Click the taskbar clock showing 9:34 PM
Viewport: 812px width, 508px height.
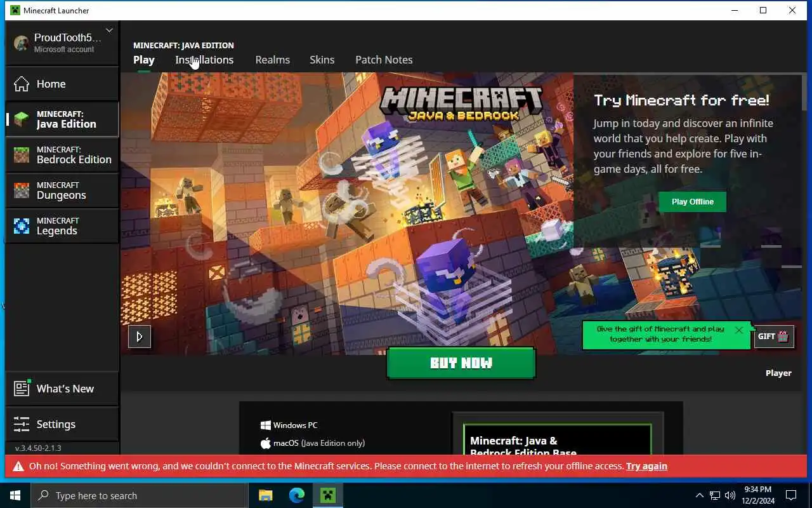pyautogui.click(x=758, y=495)
